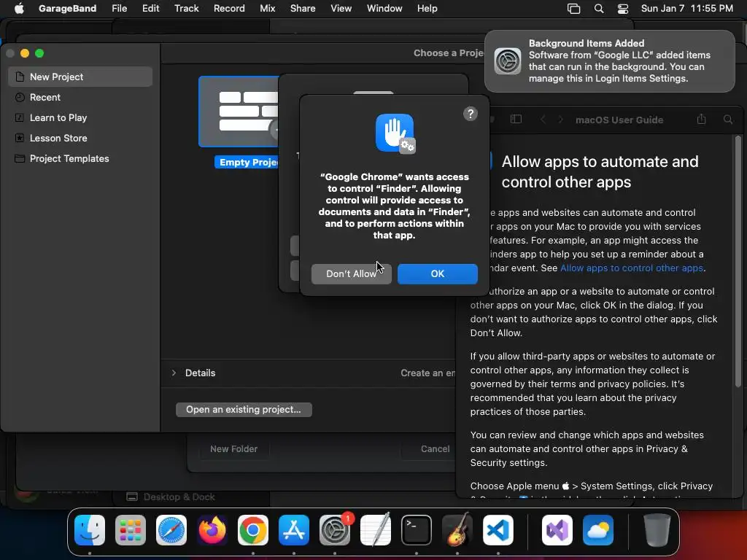Open Finder from the Dock

click(x=90, y=530)
